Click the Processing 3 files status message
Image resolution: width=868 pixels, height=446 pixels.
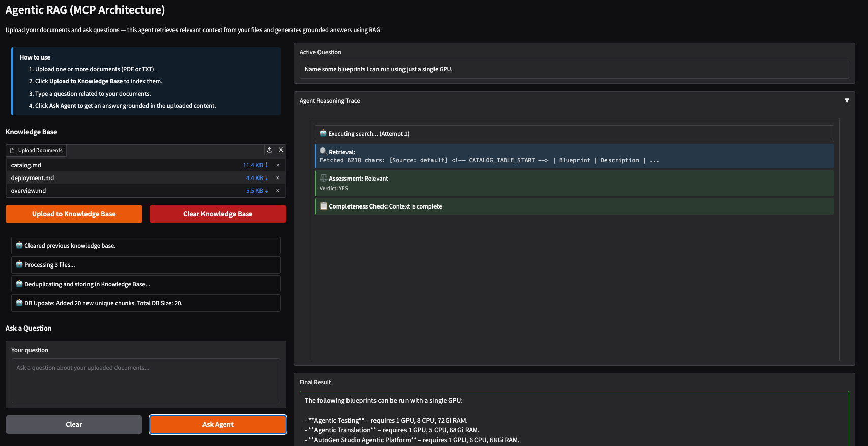[x=146, y=265]
